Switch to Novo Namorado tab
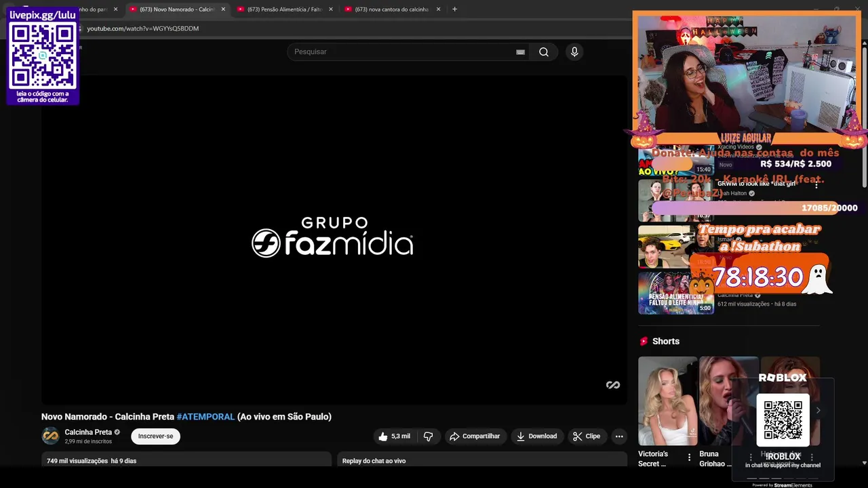868x488 pixels. (x=178, y=9)
